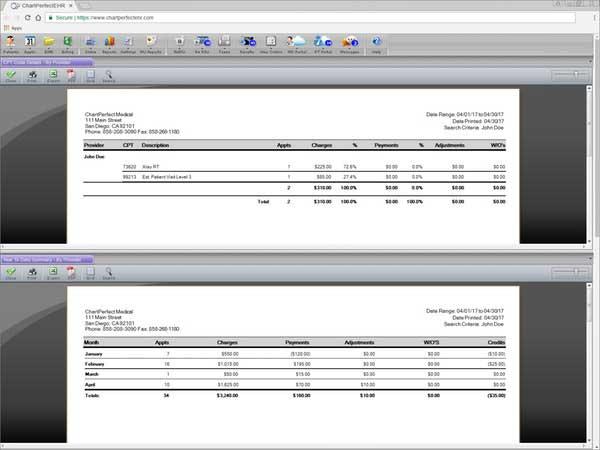This screenshot has width=600, height=450.
Task: Open the View Orders icon
Action: coord(271,44)
